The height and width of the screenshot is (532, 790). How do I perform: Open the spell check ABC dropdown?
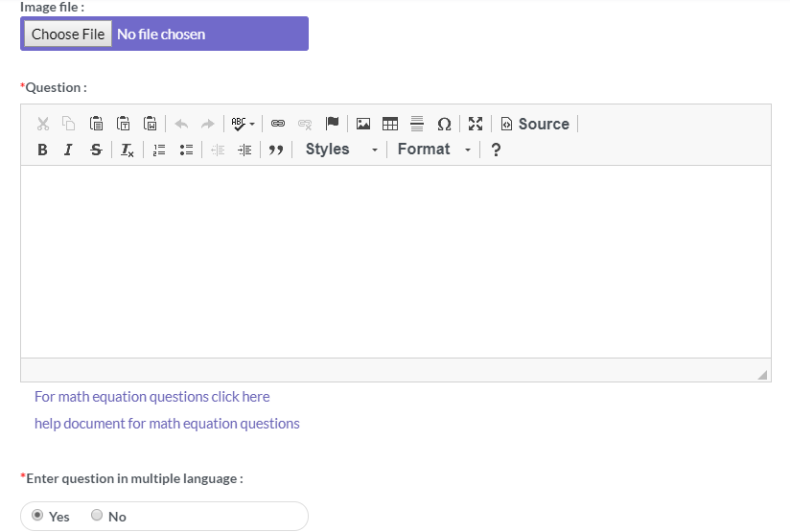point(243,124)
